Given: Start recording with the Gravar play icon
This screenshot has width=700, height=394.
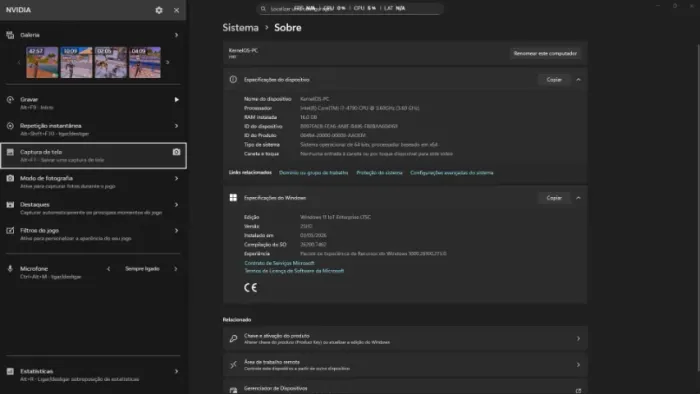Looking at the screenshot, I should [x=176, y=100].
